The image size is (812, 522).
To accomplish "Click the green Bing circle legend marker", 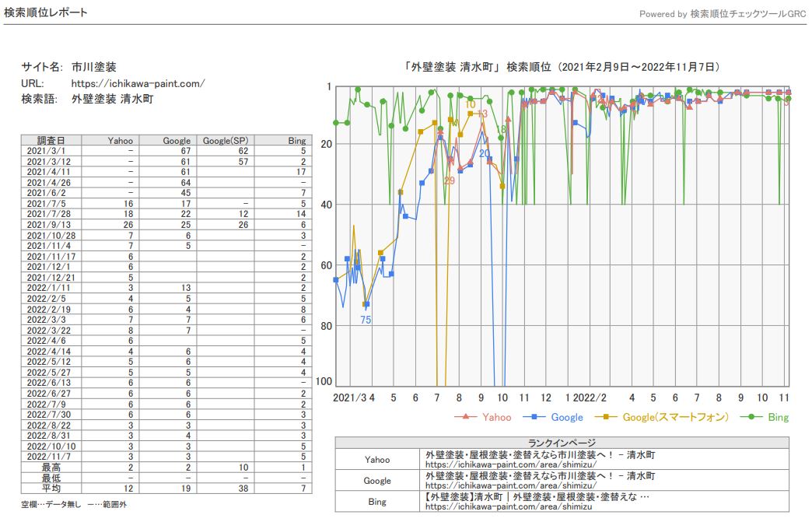I will (x=752, y=417).
